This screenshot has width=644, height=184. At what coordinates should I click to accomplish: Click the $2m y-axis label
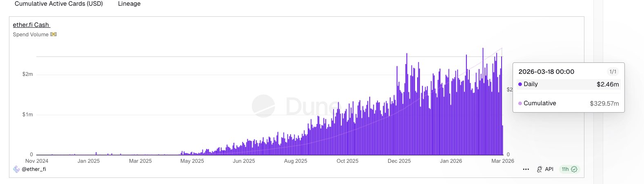[28, 74]
